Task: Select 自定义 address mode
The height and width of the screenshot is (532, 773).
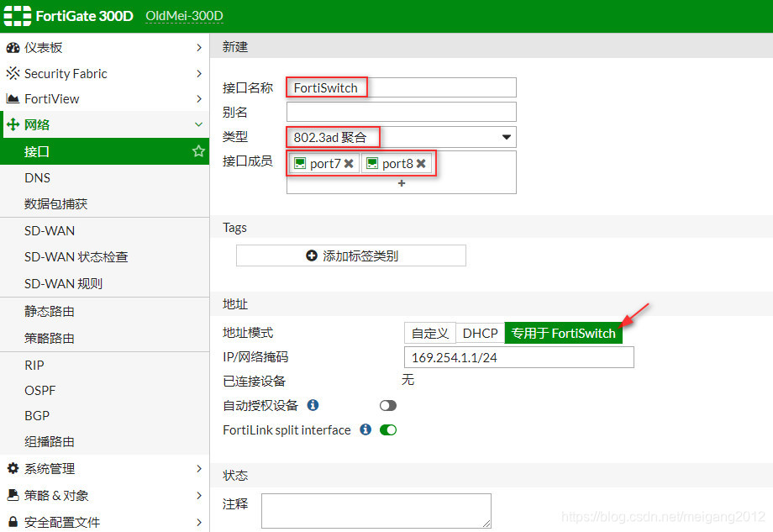Action: pyautogui.click(x=430, y=334)
